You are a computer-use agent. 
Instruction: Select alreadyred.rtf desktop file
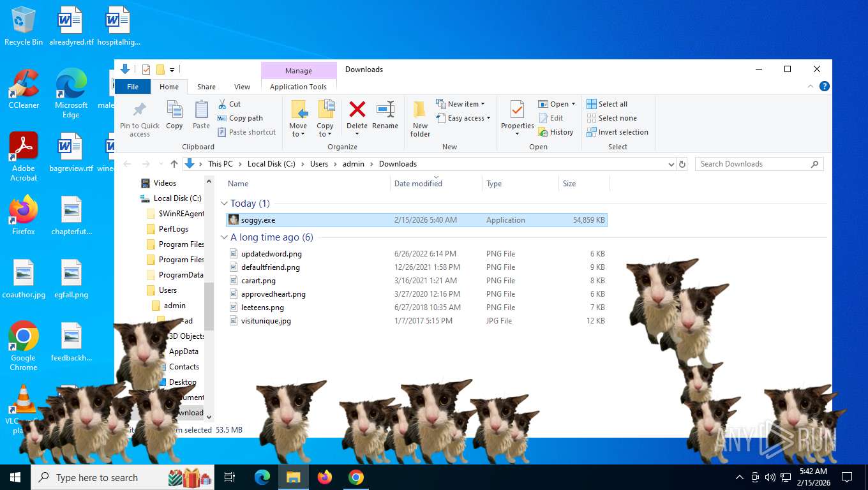pos(71,26)
